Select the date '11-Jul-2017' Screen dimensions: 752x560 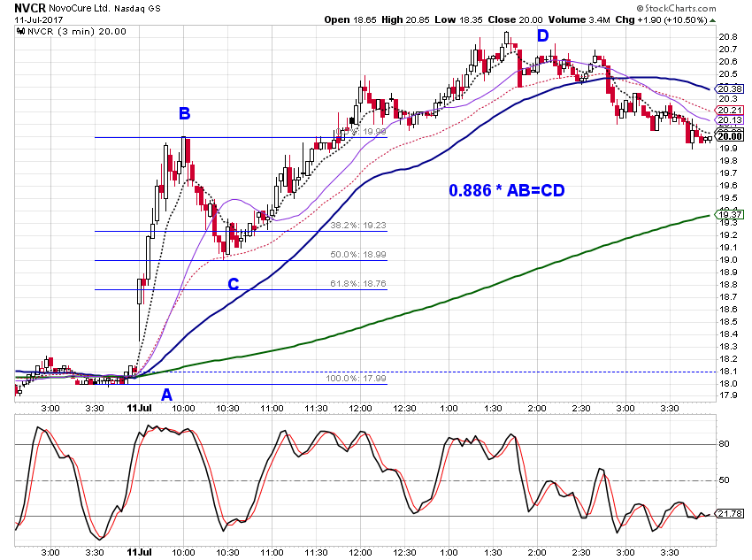38,19
